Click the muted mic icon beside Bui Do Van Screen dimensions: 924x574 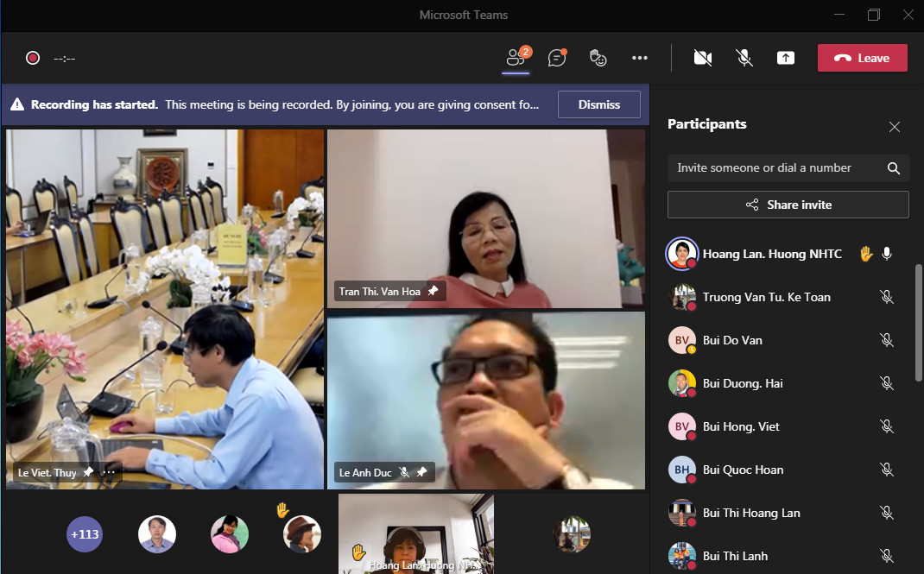click(x=886, y=340)
